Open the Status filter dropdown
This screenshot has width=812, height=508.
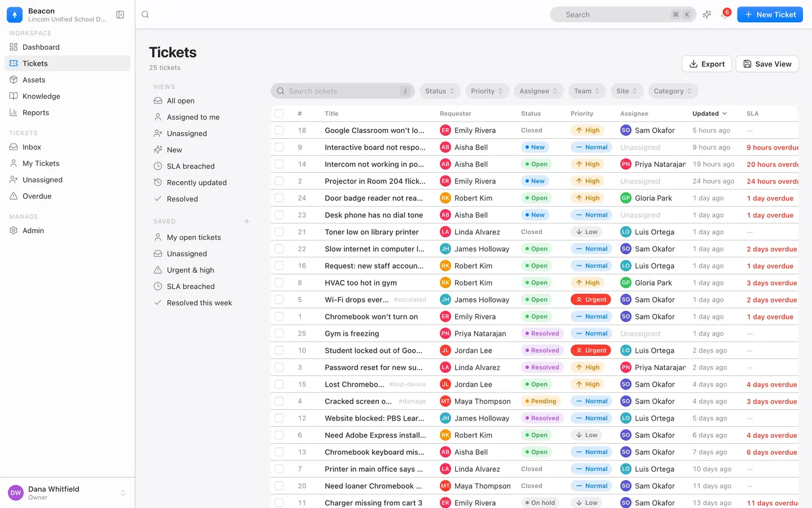pyautogui.click(x=440, y=91)
